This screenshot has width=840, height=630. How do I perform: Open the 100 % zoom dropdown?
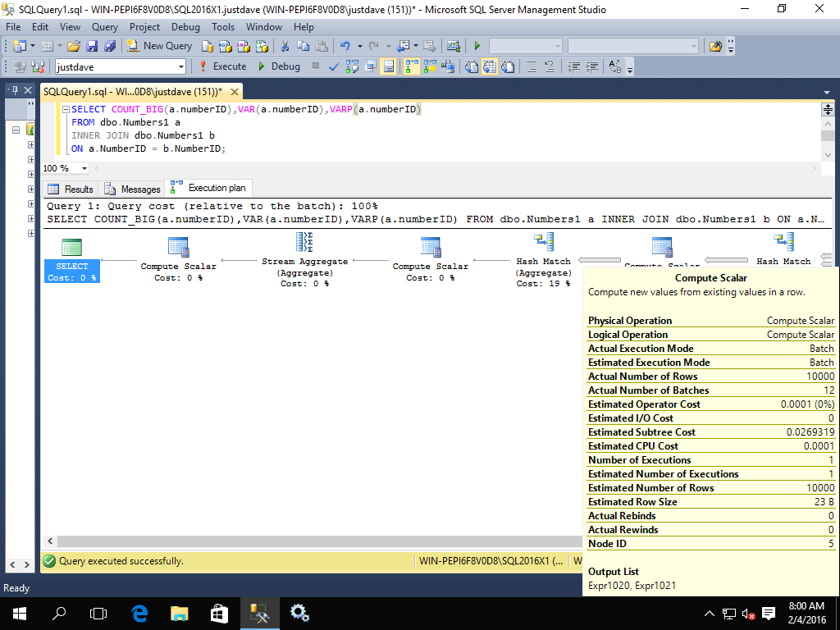pos(84,168)
